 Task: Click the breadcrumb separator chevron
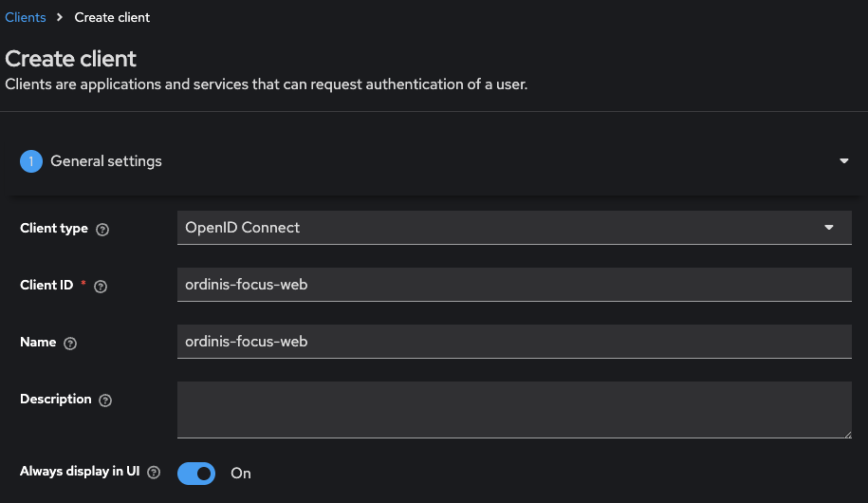pos(60,18)
